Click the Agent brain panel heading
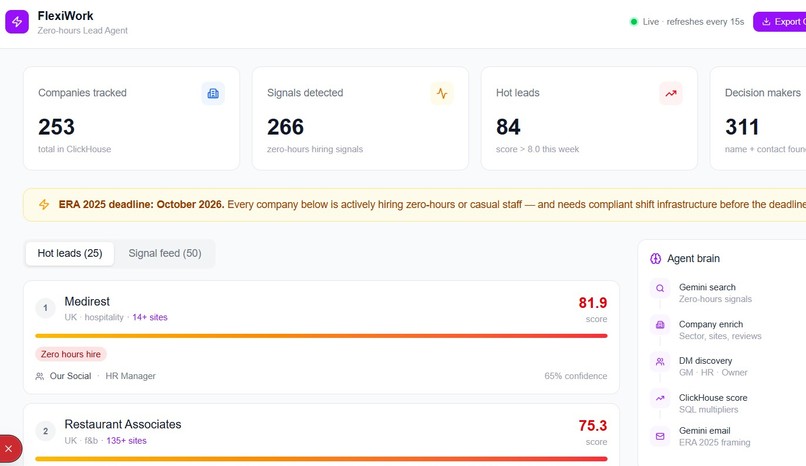This screenshot has height=466, width=806. [693, 258]
